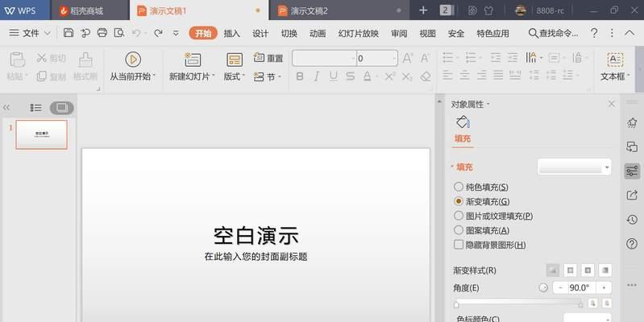The height and width of the screenshot is (322, 644).
Task: Toggle Strikethrough formatting
Action: [350, 76]
